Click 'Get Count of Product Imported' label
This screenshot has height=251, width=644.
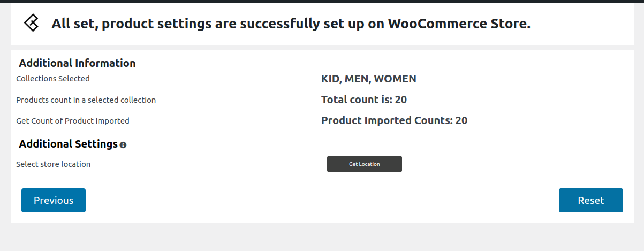73,121
